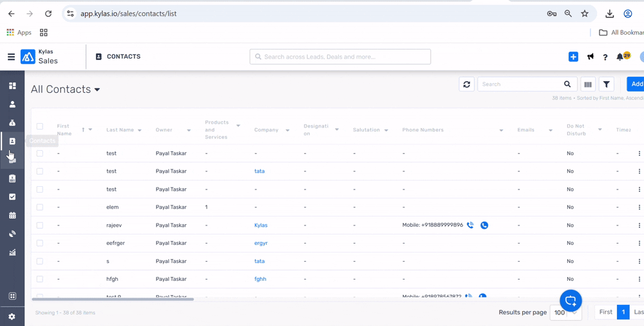Open the Dashboard icon in sidebar
The image size is (644, 326).
point(12,86)
